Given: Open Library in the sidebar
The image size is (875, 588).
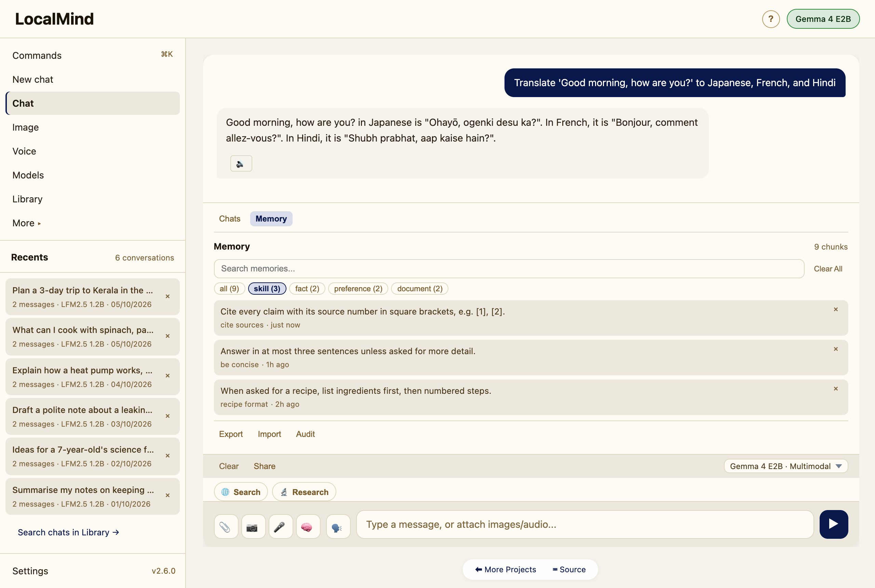Looking at the screenshot, I should click(27, 199).
